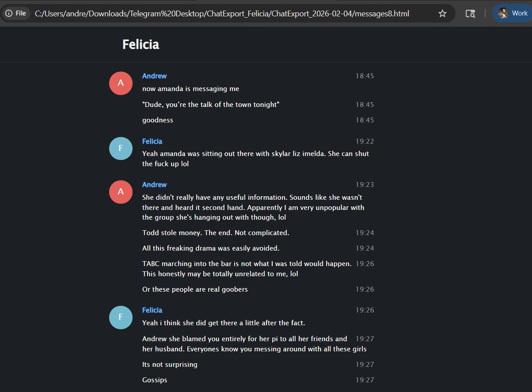This screenshot has width=532, height=392.
Task: Click Andrew's name on the 19:23 message
Action: point(154,185)
